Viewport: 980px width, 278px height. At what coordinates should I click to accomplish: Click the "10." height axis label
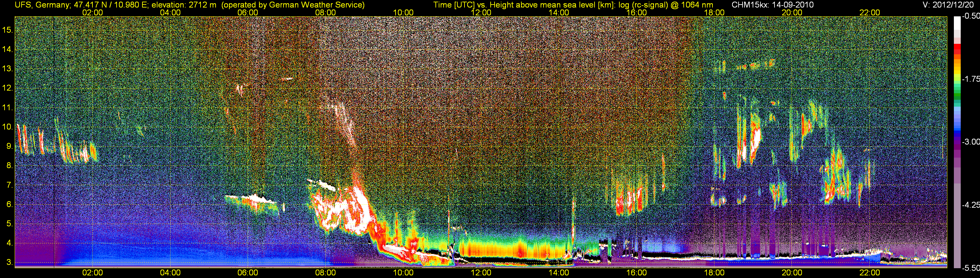coord(8,127)
